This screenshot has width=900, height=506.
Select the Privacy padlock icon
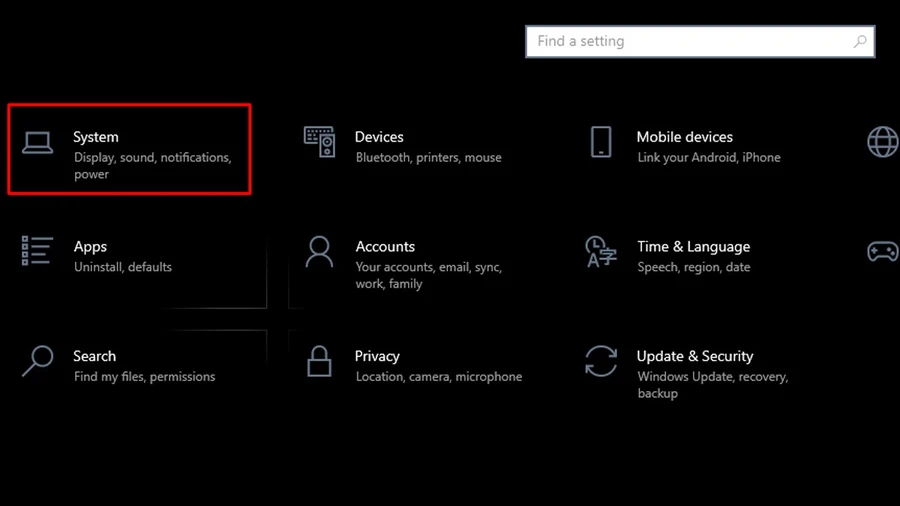[x=319, y=361]
